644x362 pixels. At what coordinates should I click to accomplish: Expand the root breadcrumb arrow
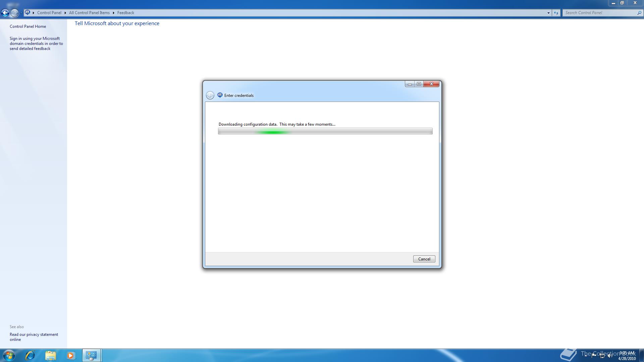point(34,13)
